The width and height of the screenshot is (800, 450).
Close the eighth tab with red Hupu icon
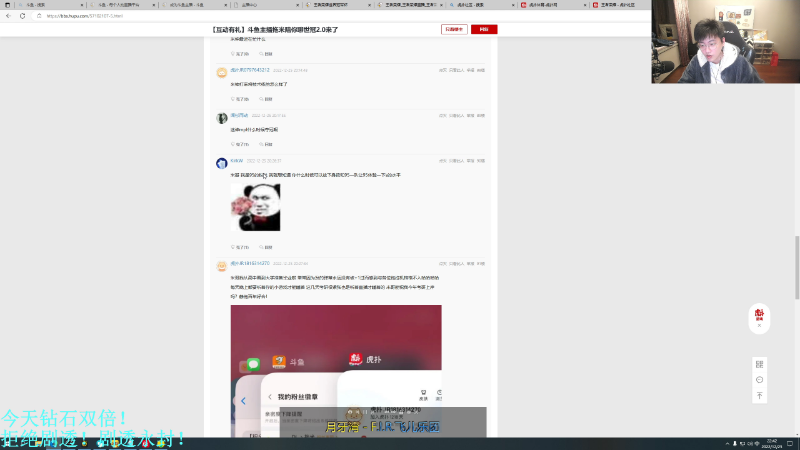pyautogui.click(x=585, y=5)
